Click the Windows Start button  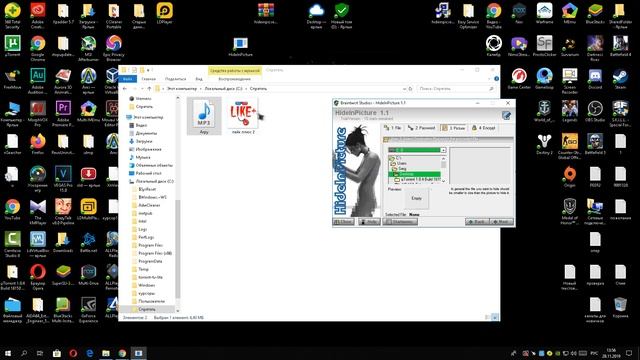coord(7,353)
